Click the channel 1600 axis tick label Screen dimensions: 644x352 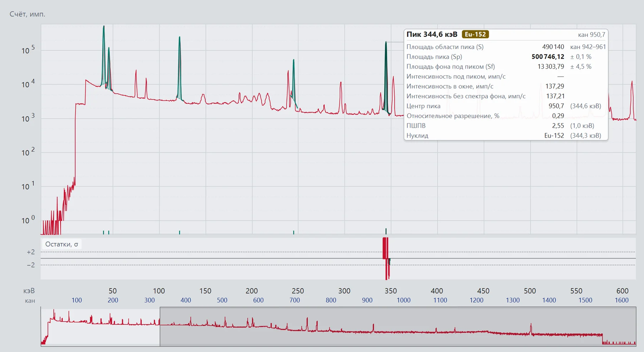click(x=621, y=300)
